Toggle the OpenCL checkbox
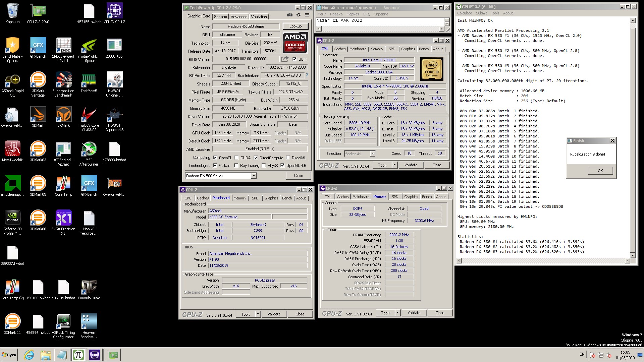 tap(215, 158)
